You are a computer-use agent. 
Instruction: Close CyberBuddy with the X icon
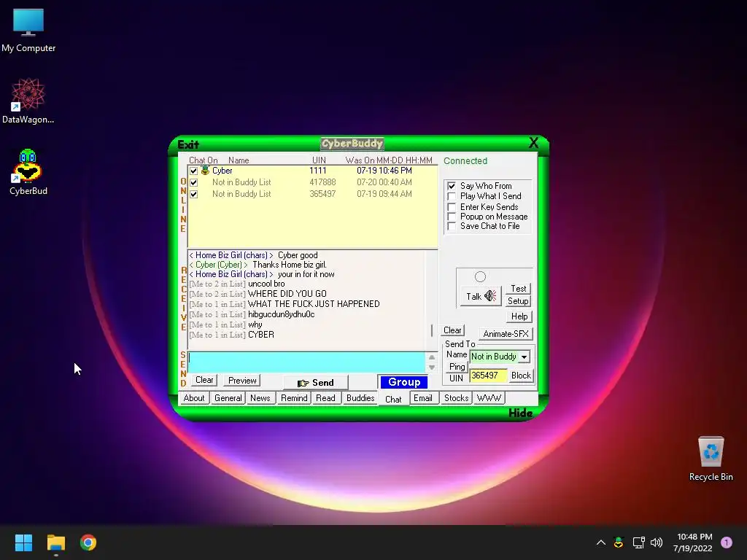pos(533,142)
